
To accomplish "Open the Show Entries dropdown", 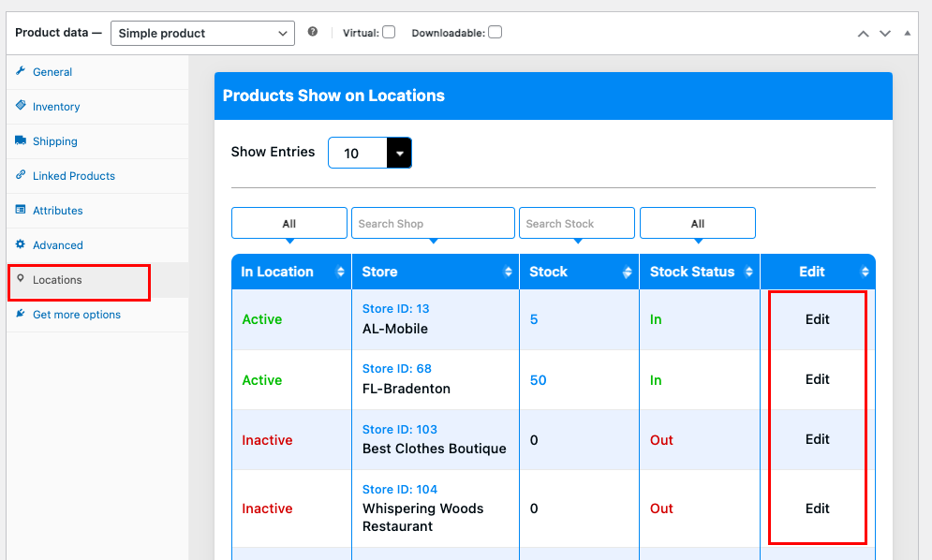I will coord(370,153).
